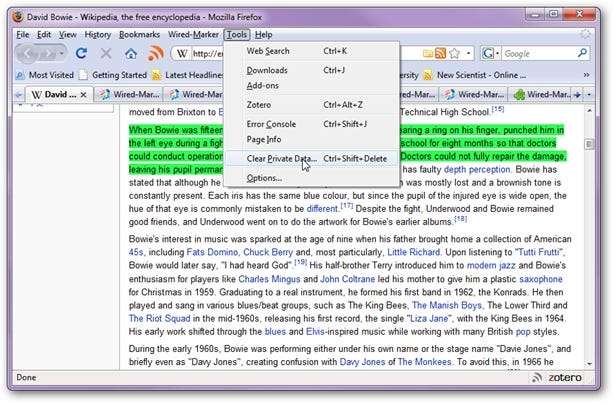Switch to the David Bowie tab
Screen dimensions: 613x403
click(57, 95)
